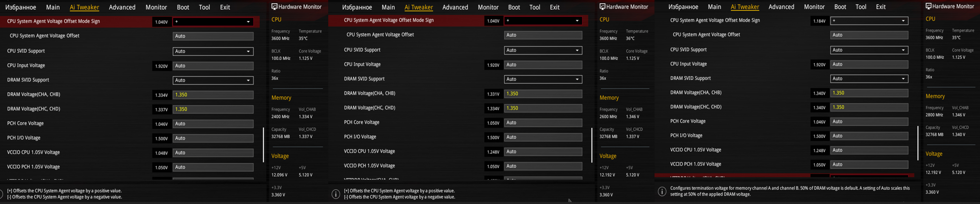980x204 pixels.
Task: Focus VCCIO CPU 1.05V field in left panel
Action: pos(213,153)
